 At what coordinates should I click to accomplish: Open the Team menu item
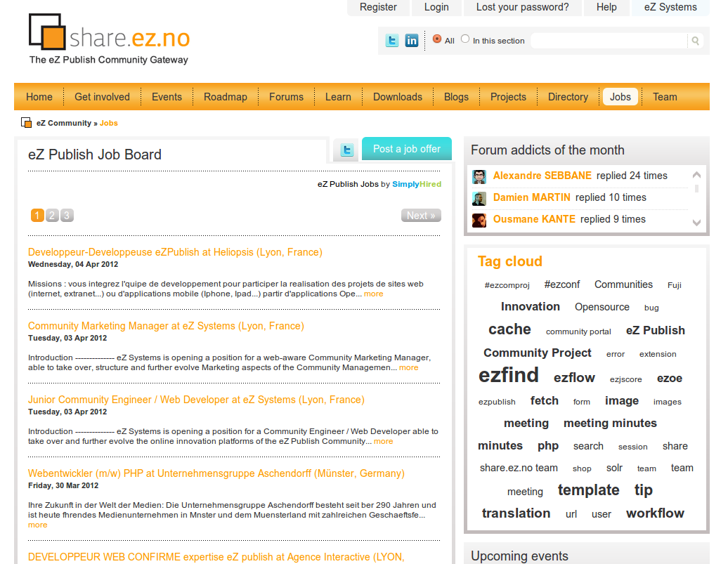(665, 97)
